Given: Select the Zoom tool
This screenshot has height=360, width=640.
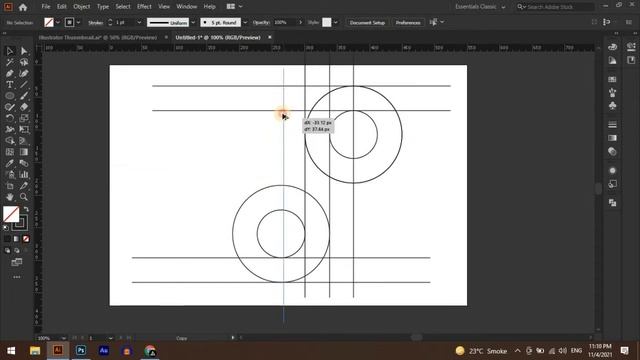Looking at the screenshot, I should click(24, 197).
